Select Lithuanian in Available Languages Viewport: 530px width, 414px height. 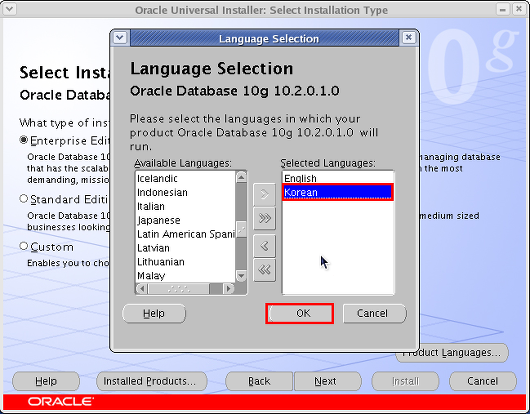(185, 262)
